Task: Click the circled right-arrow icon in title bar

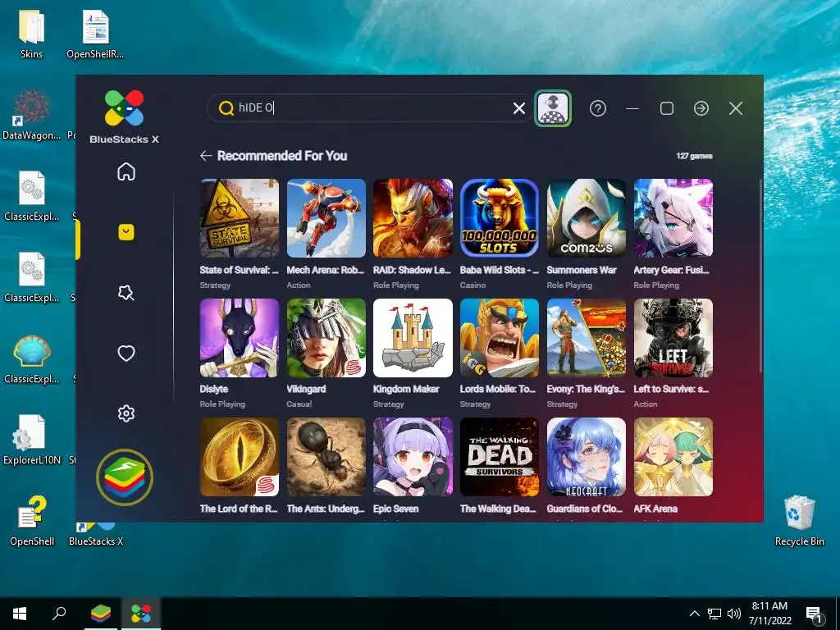Action: point(701,108)
